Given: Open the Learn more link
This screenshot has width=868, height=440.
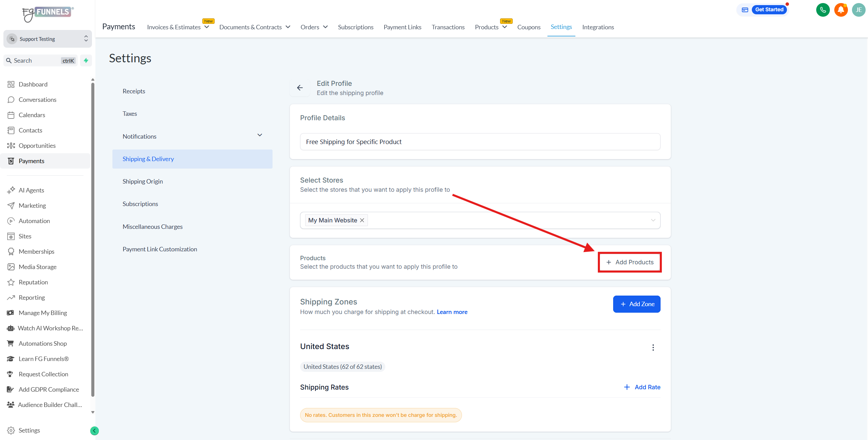Looking at the screenshot, I should click(x=452, y=312).
